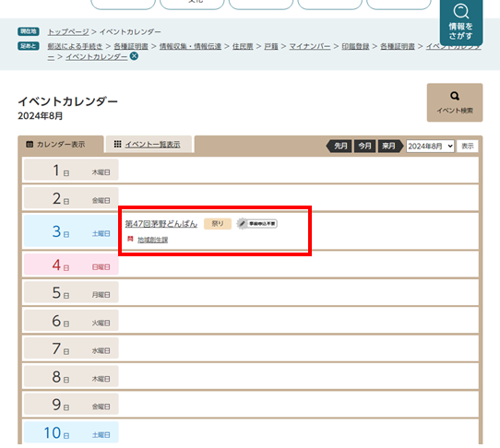The height and width of the screenshot is (448, 500).
Task: Select the 10日 土曜日 date cell
Action: (71, 432)
